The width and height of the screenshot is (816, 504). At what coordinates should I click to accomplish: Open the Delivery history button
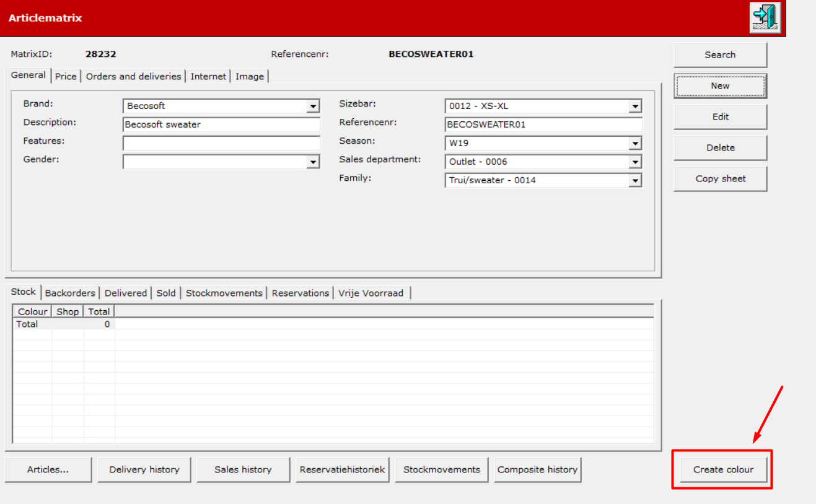pos(144,469)
